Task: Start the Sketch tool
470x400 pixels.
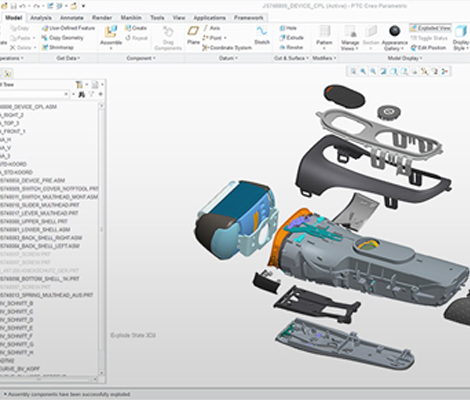Action: coord(262,35)
